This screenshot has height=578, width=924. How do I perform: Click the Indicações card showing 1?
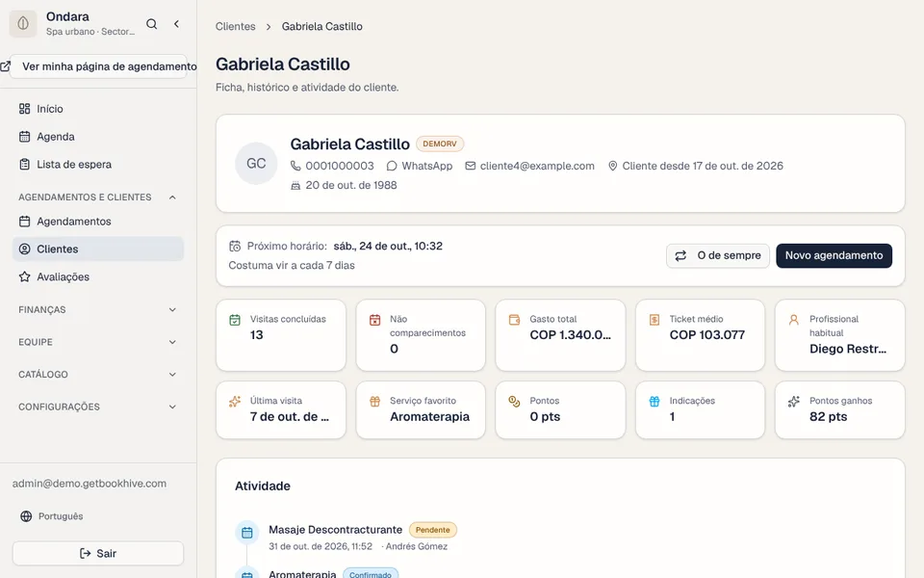coord(700,410)
